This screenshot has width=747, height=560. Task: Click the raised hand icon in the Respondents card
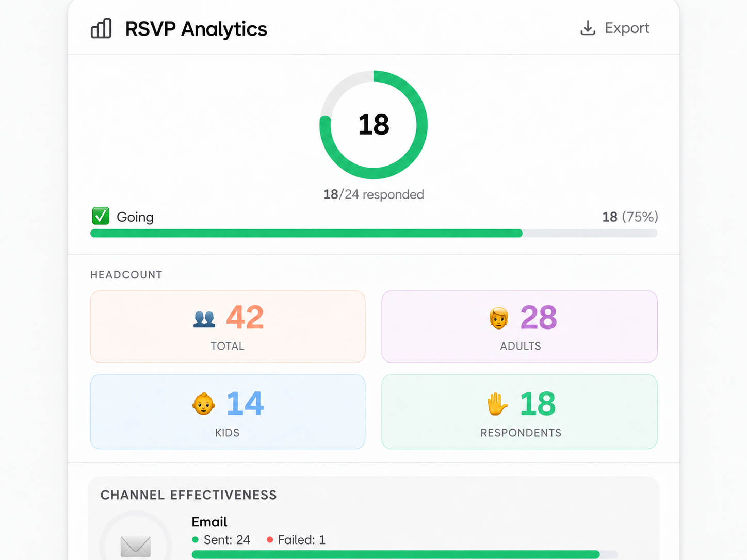pos(497,404)
